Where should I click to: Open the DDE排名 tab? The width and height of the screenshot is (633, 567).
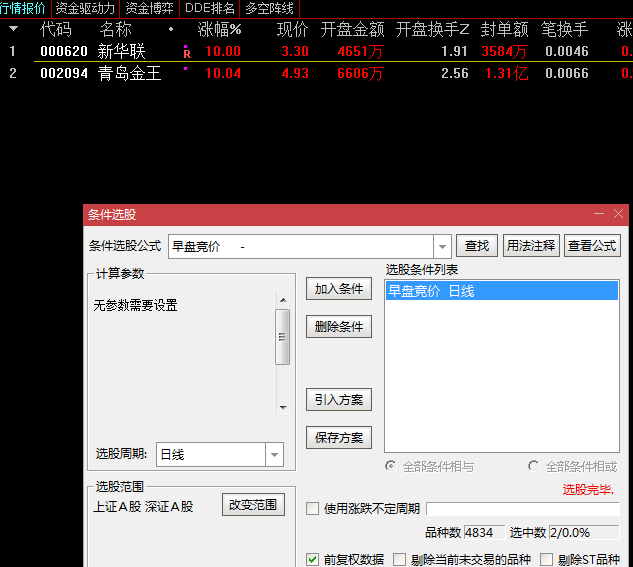click(x=210, y=8)
